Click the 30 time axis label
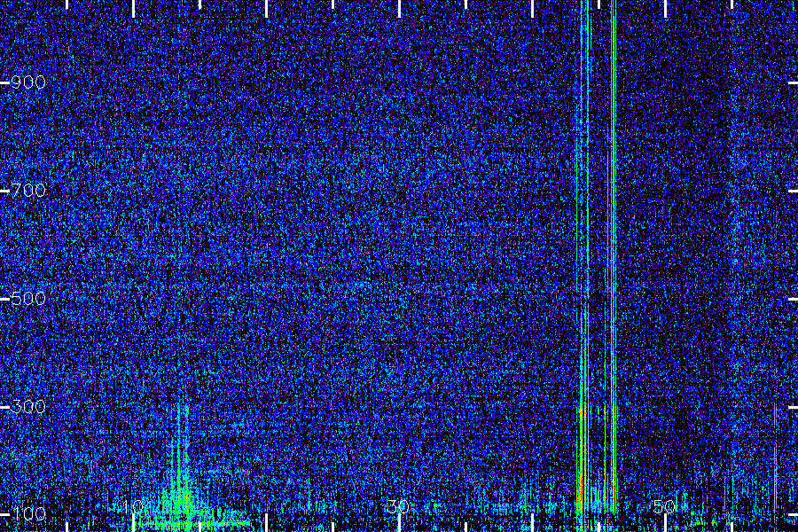The height and width of the screenshot is (532, 798). point(398,506)
